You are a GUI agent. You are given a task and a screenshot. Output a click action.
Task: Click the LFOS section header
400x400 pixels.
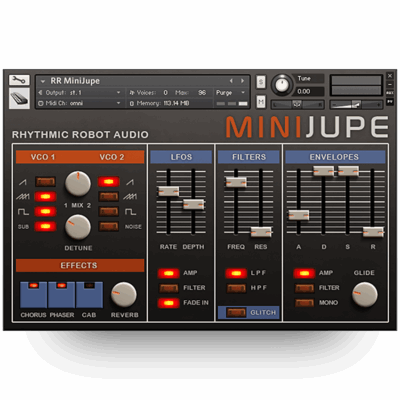[181, 157]
